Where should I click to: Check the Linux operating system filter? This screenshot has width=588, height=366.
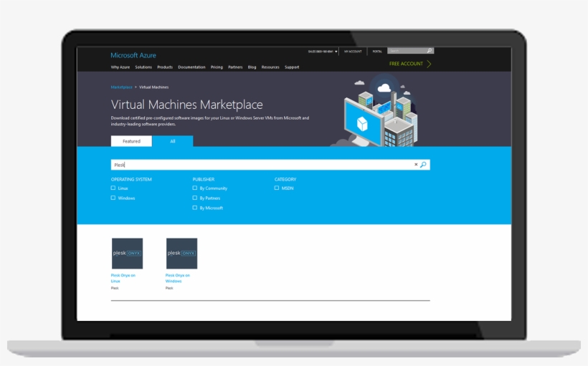coord(113,188)
